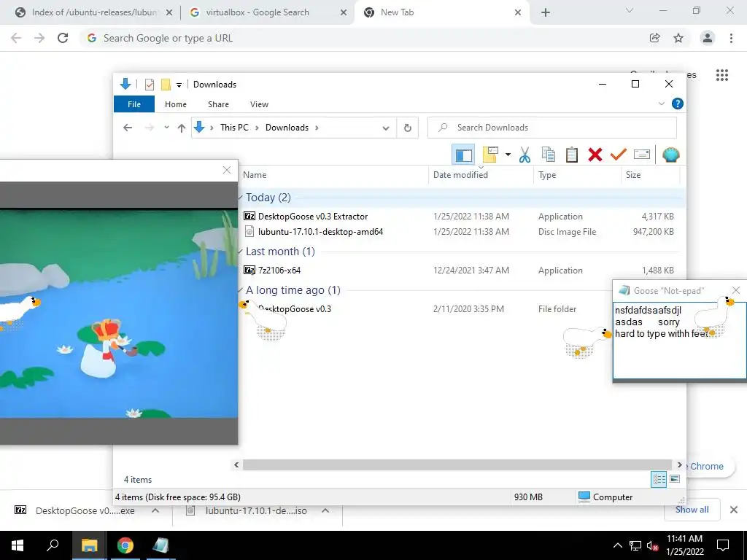Screen dimensions: 747x560
Task: Click the horizontal scrollbar in Explorer
Action: pos(457,464)
